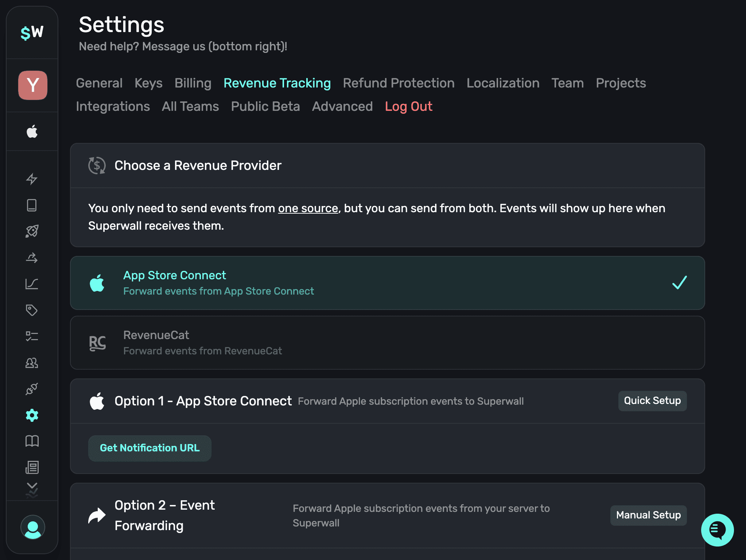Open the Apple platform switcher in sidebar

point(32,132)
